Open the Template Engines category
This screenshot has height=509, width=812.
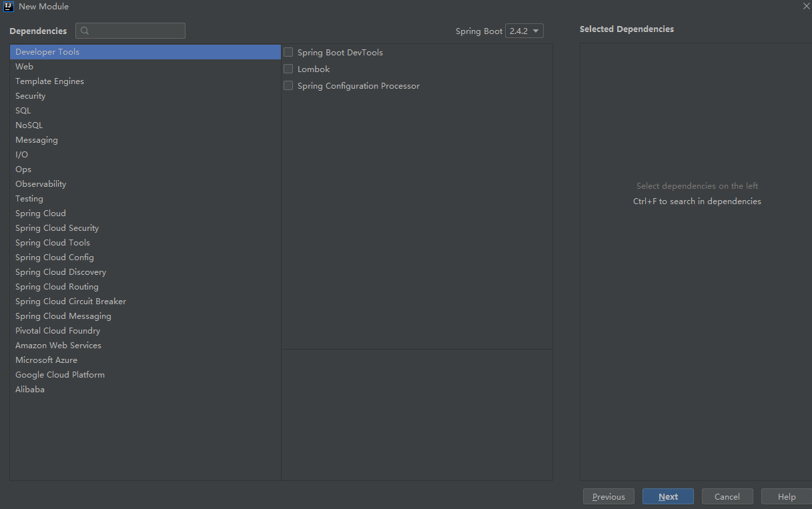coord(145,81)
